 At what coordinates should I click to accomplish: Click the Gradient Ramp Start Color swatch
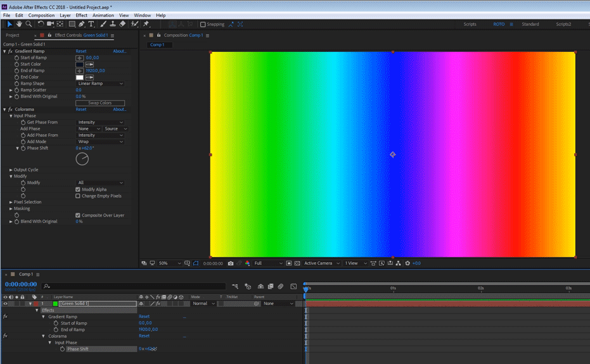[x=79, y=65]
